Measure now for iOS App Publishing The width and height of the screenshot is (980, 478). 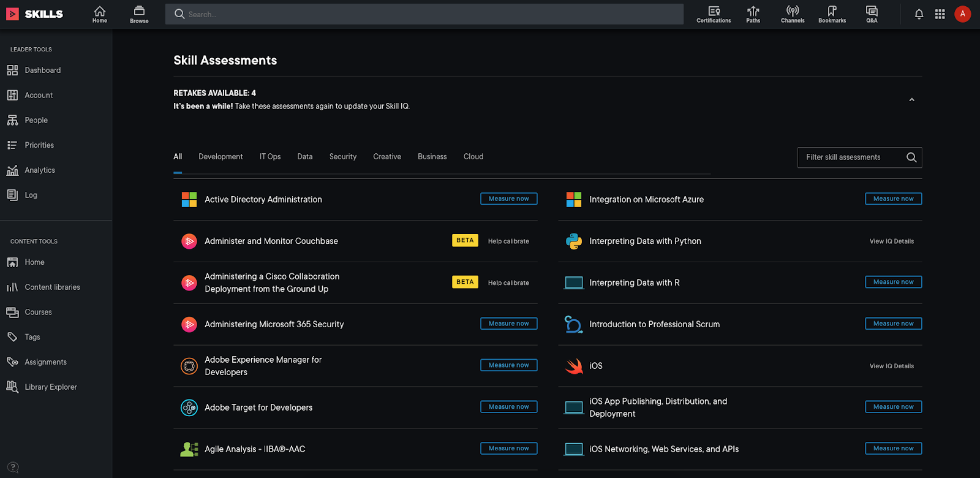(894, 407)
